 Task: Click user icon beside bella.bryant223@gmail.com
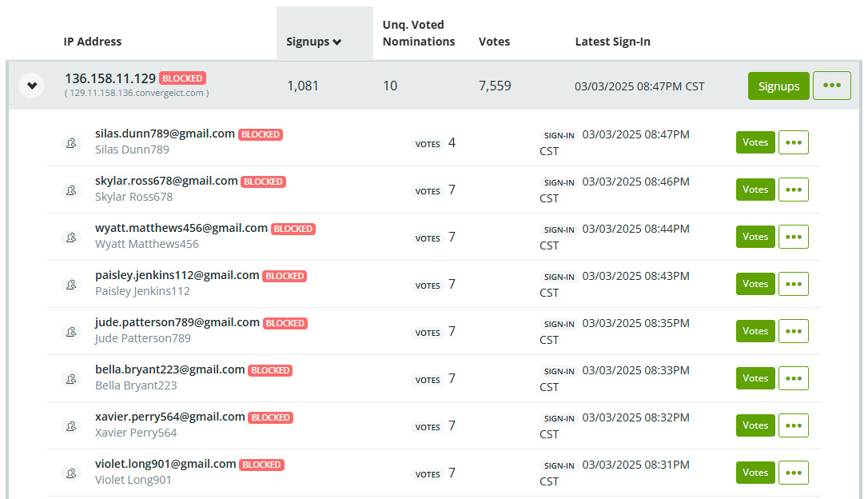(x=71, y=379)
